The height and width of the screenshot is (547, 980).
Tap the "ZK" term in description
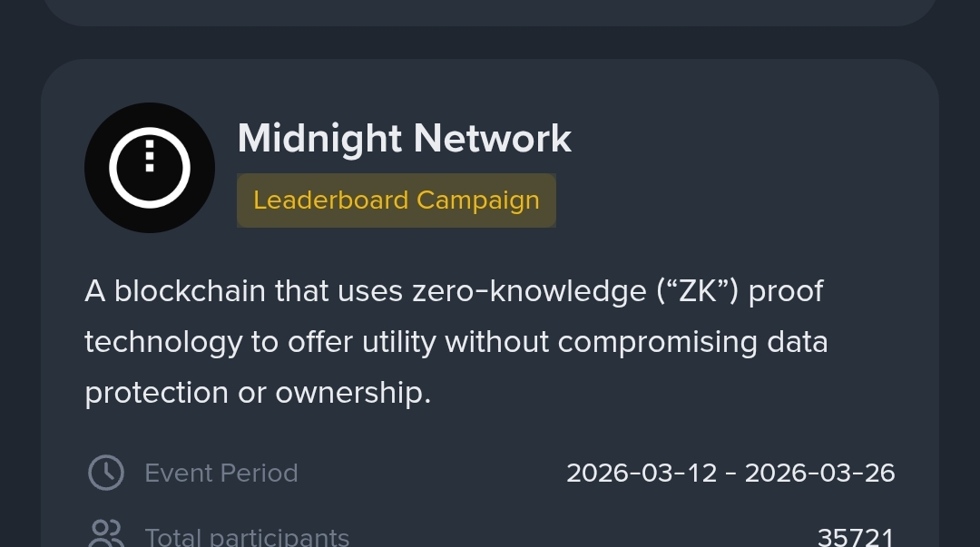tap(697, 291)
